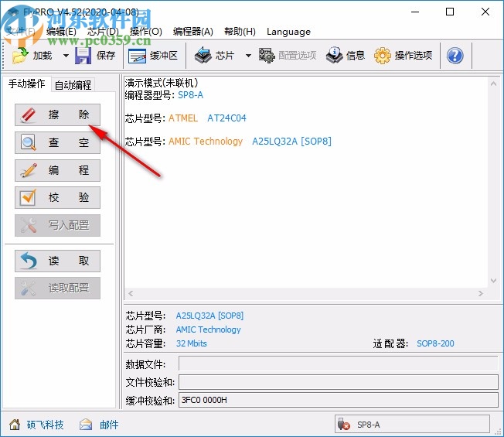The height and width of the screenshot is (437, 504).
Task: Click the log panel scroll down arrow
Action: (493, 281)
